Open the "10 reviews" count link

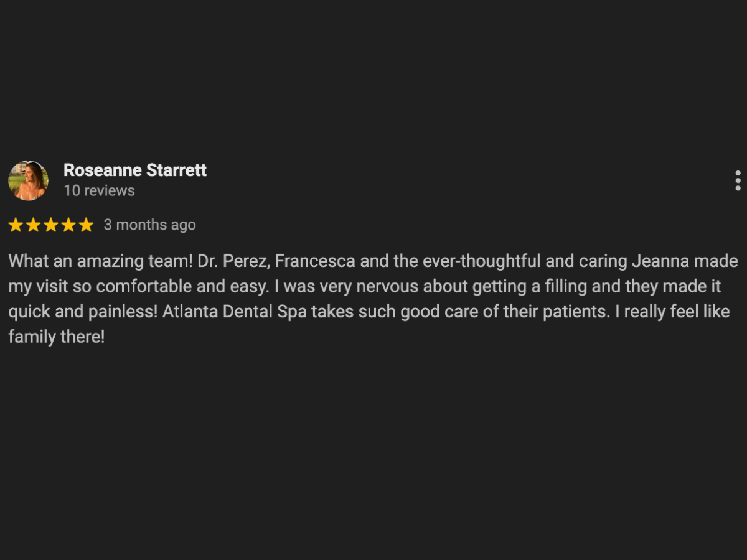(99, 190)
